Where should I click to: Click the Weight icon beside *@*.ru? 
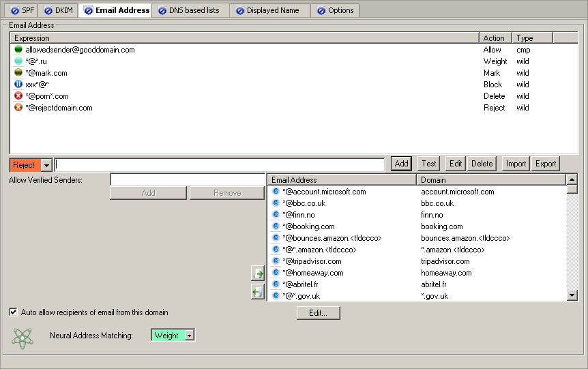pos(18,61)
